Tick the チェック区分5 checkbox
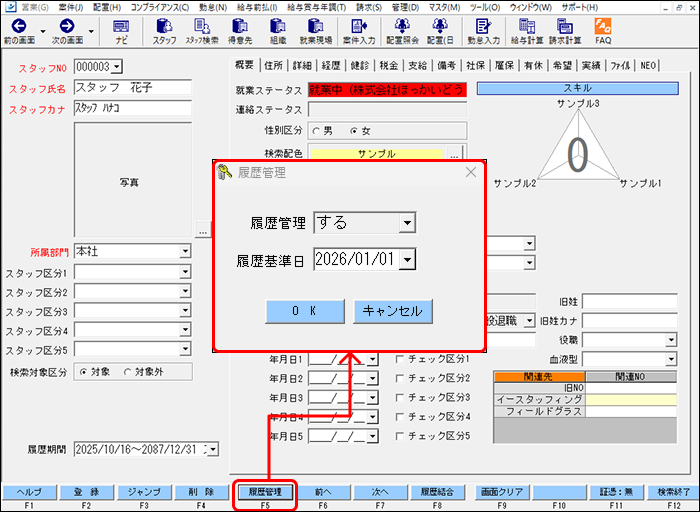The image size is (700, 512). click(x=400, y=436)
